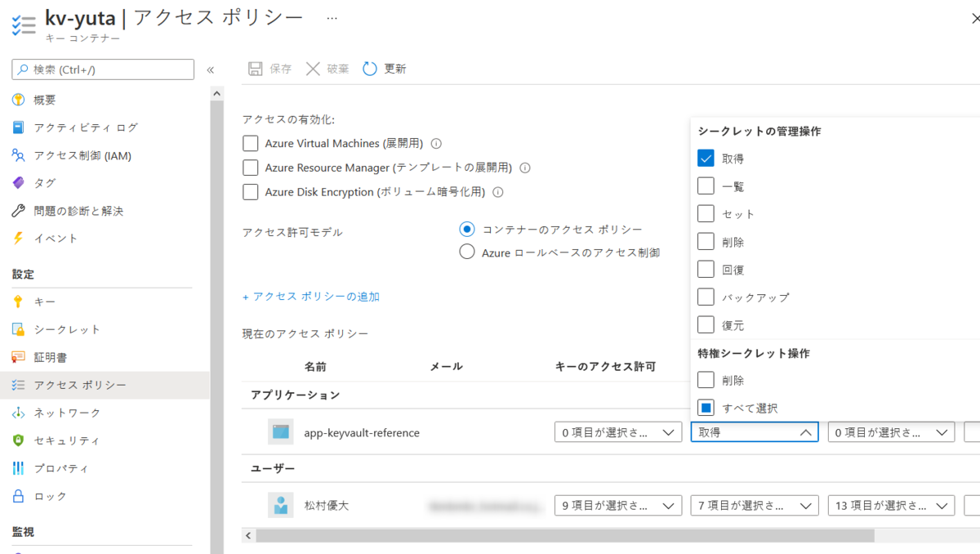980x554 pixels.
Task: Toggle the すべて選択 checkbox
Action: (706, 408)
